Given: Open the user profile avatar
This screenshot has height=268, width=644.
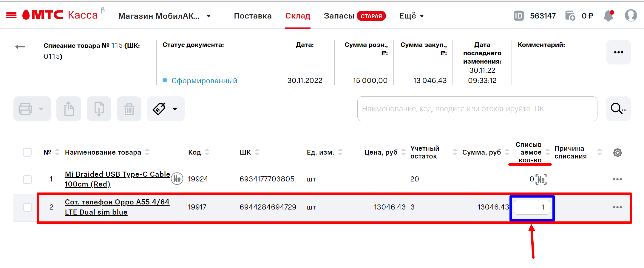Looking at the screenshot, I should click(x=631, y=16).
